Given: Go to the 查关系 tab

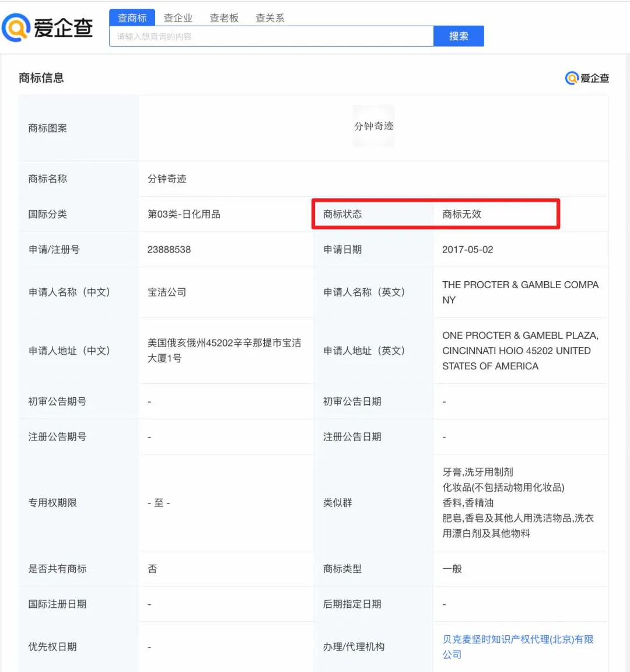Looking at the screenshot, I should [x=269, y=18].
